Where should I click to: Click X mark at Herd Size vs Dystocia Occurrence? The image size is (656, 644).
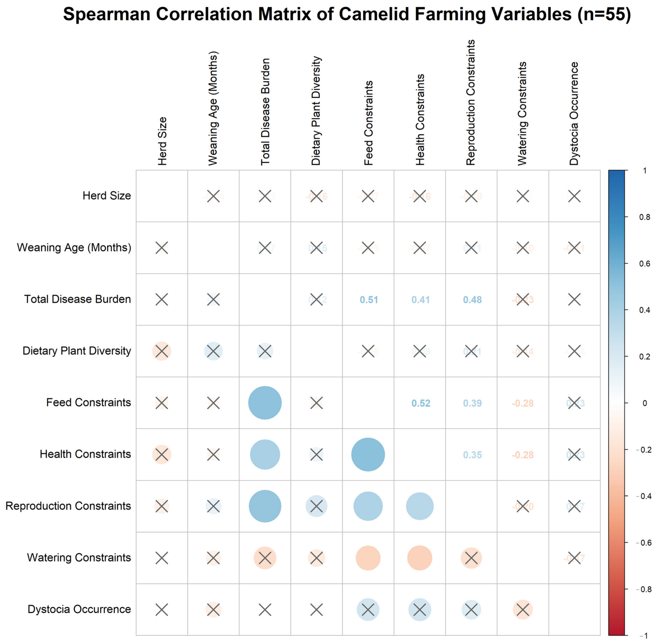(574, 196)
